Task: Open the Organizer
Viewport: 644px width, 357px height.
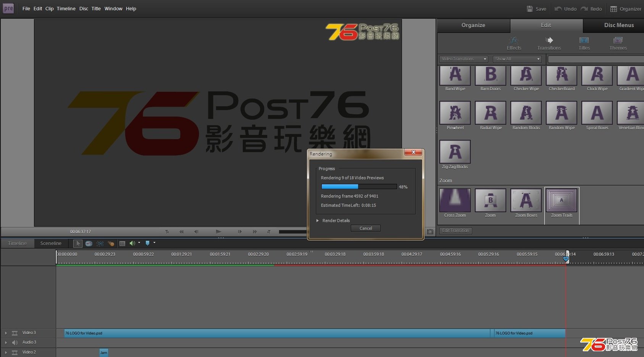Action: (626, 9)
